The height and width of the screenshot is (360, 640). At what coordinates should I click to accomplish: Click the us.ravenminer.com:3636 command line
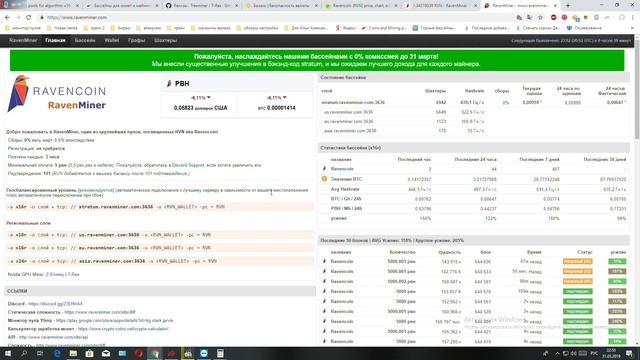tap(160, 235)
